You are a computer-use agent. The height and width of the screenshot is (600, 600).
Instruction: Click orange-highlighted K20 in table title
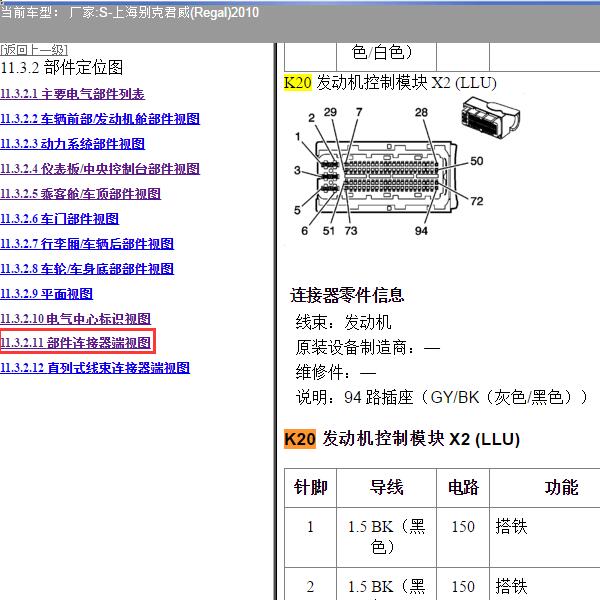300,439
